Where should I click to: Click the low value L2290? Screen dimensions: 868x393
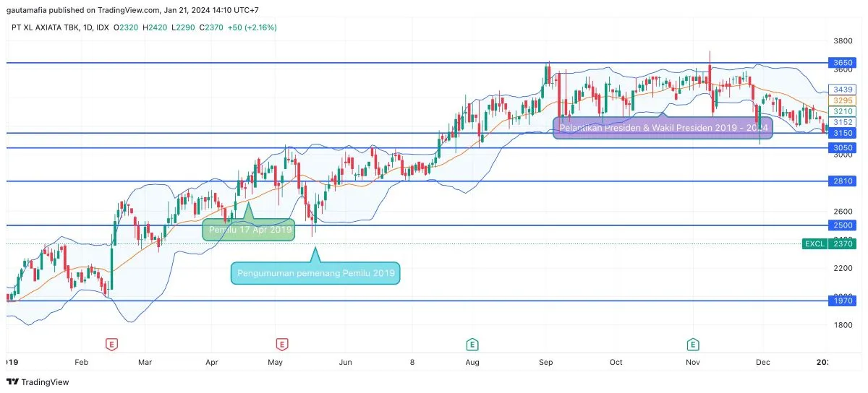point(184,27)
